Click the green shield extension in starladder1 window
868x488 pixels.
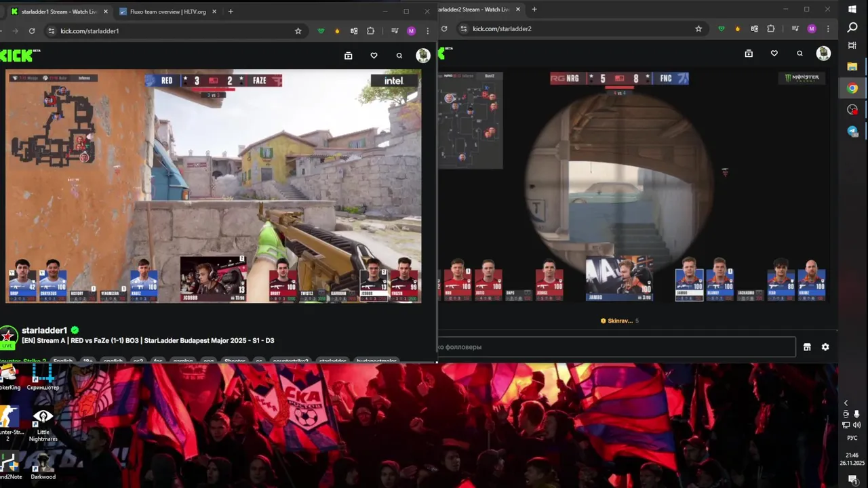321,30
